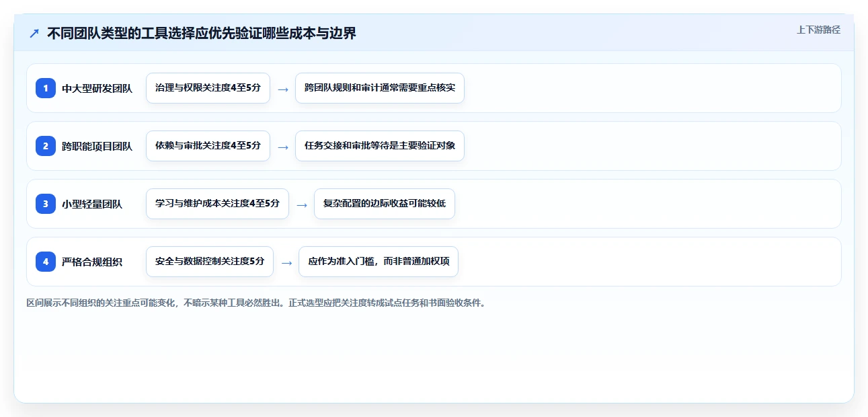This screenshot has height=417, width=868.
Task: Select the number 1 badge
Action: (x=46, y=88)
